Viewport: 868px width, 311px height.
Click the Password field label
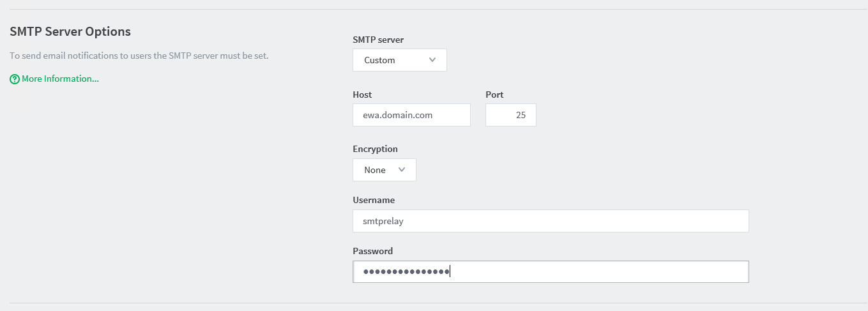(x=372, y=251)
